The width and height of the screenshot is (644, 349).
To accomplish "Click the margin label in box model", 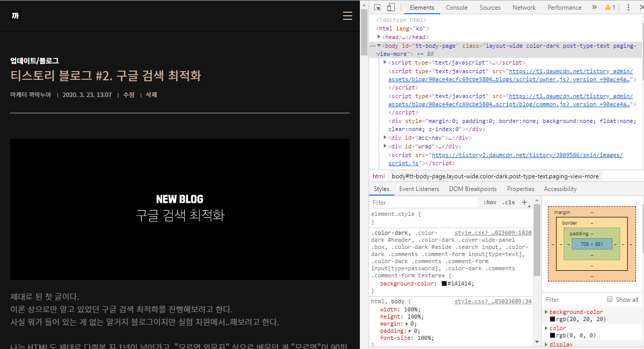I will tap(562, 212).
